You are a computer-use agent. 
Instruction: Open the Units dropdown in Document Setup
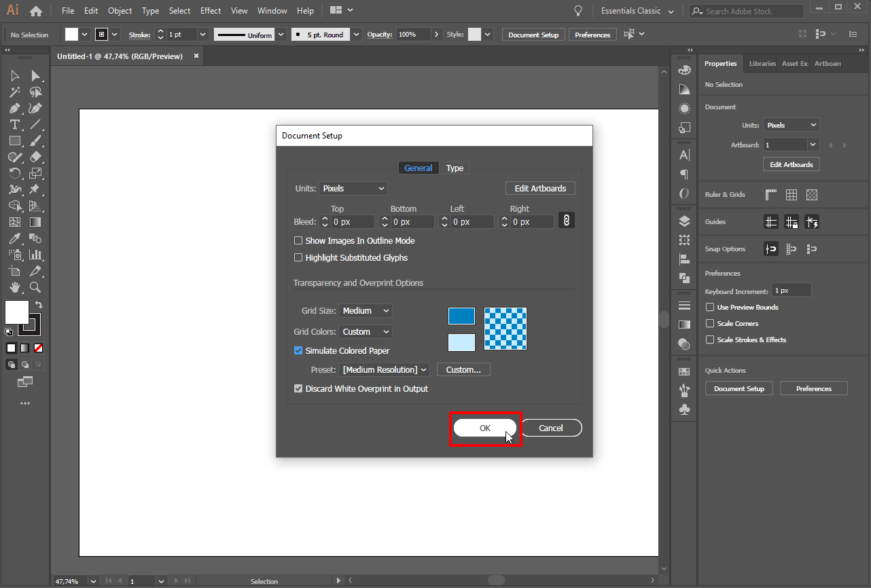pyautogui.click(x=353, y=188)
